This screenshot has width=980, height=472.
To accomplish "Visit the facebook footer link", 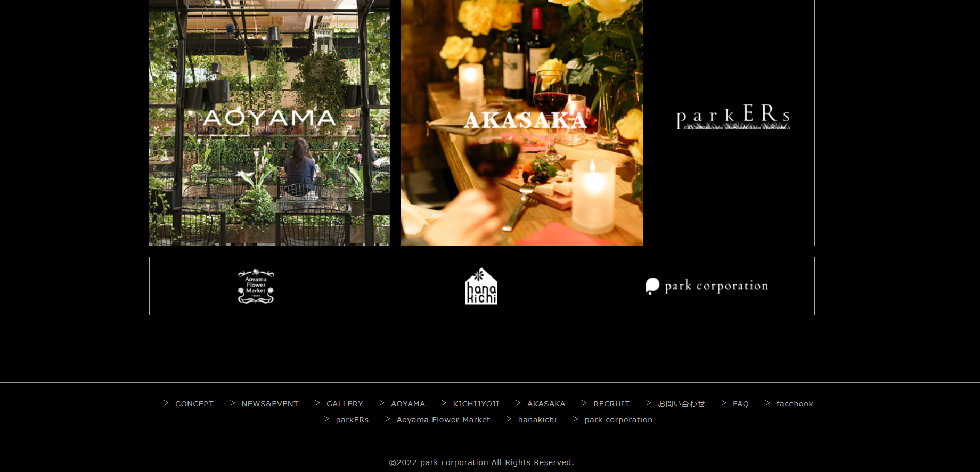I will tap(795, 404).
